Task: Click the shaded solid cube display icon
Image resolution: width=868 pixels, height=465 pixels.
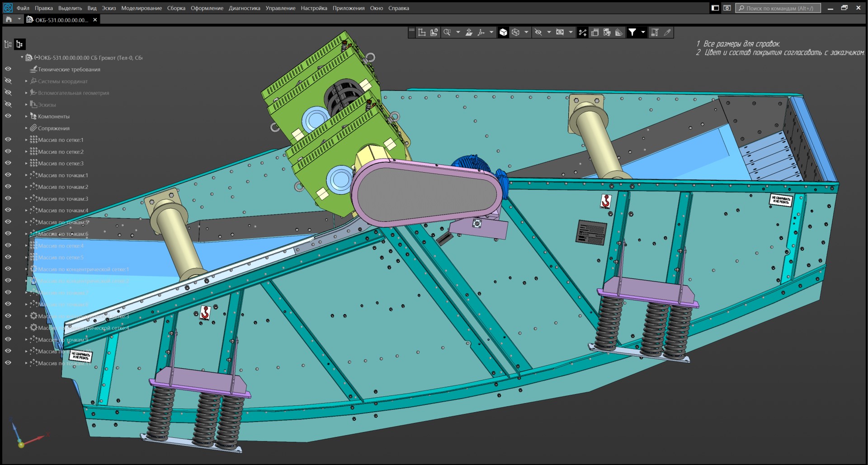Action: tap(503, 32)
